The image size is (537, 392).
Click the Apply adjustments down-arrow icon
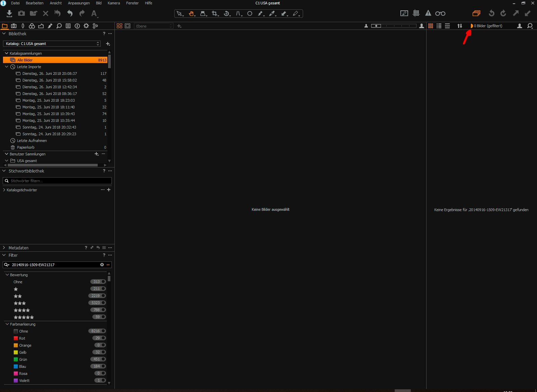528,13
